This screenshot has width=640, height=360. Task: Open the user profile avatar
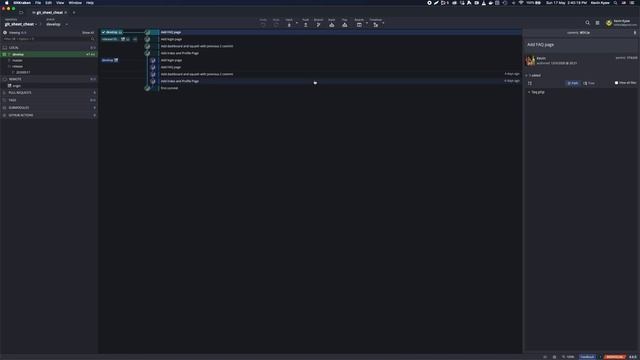tap(609, 23)
